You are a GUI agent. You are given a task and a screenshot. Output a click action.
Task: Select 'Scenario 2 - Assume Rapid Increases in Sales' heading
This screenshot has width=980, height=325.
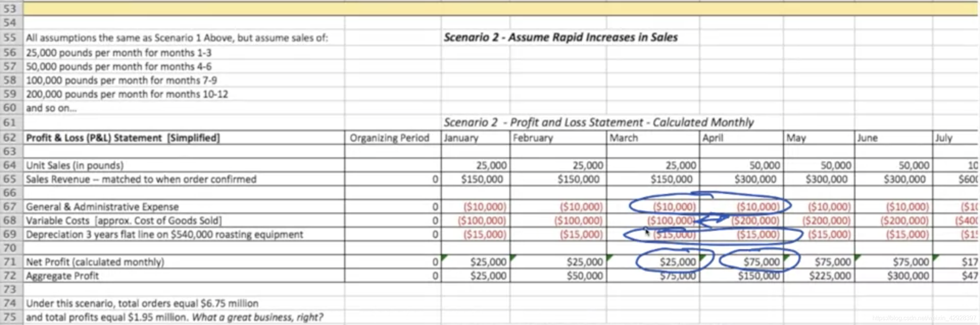(x=560, y=38)
